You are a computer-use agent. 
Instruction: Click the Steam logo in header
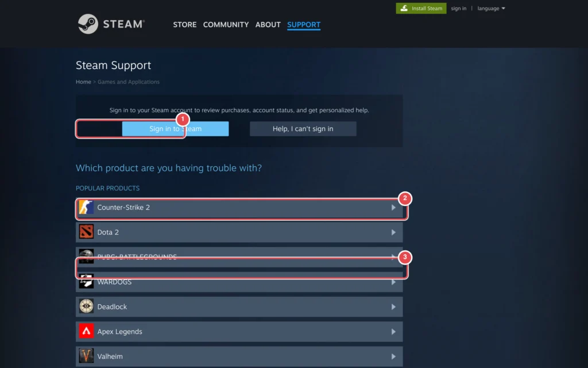click(x=111, y=24)
